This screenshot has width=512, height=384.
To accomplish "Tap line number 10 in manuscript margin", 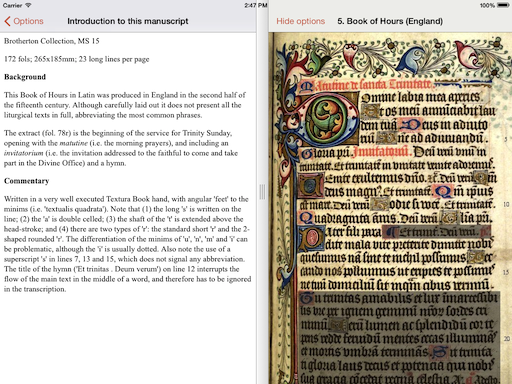I will pyautogui.click(x=506, y=204).
